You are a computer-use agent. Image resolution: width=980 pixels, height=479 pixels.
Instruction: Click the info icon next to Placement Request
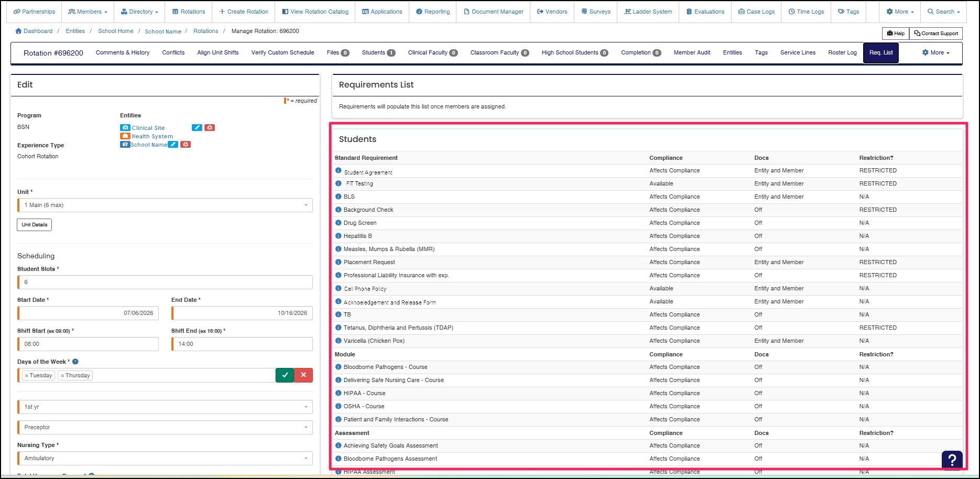coord(339,262)
